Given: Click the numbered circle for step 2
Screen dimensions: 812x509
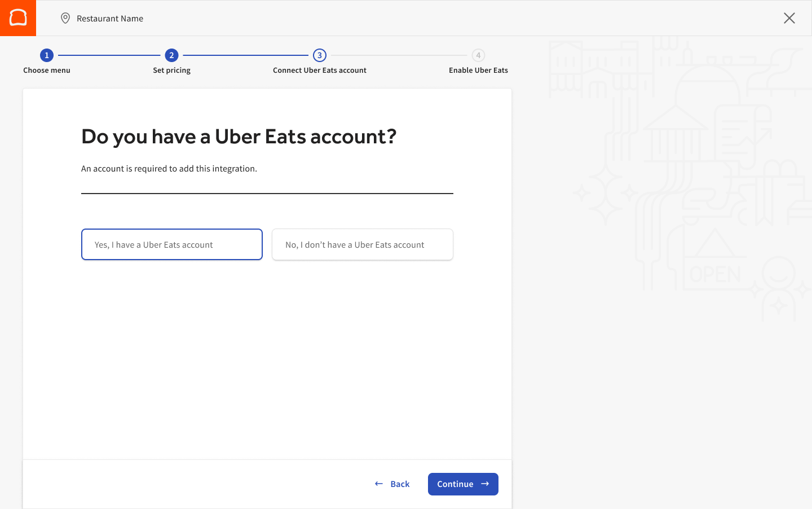Looking at the screenshot, I should [x=171, y=55].
